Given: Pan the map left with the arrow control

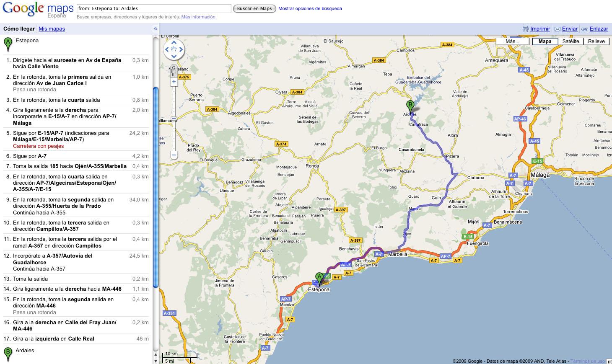Looking at the screenshot, I should pyautogui.click(x=168, y=49).
